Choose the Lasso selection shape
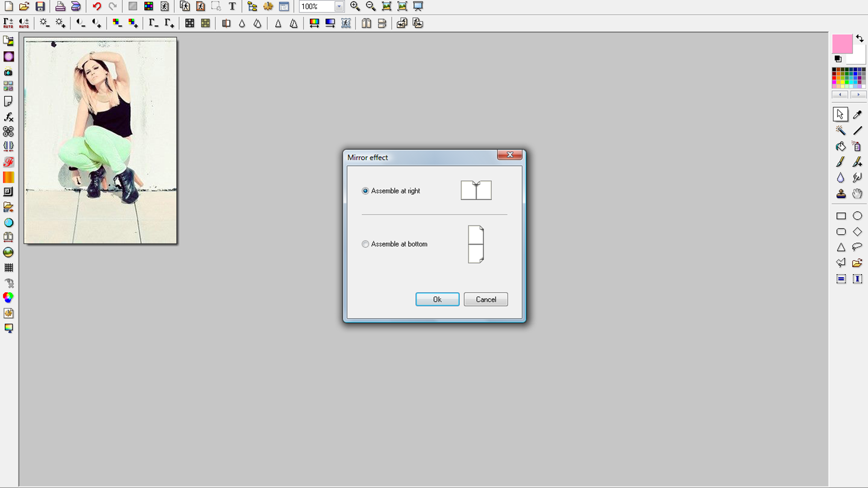The width and height of the screenshot is (868, 488). click(857, 247)
